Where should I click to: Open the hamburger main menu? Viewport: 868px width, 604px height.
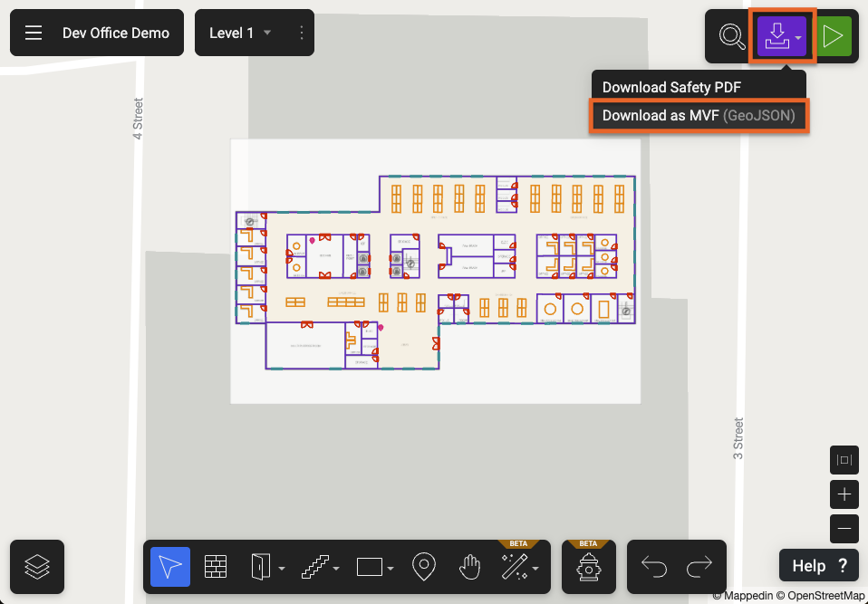tap(34, 33)
